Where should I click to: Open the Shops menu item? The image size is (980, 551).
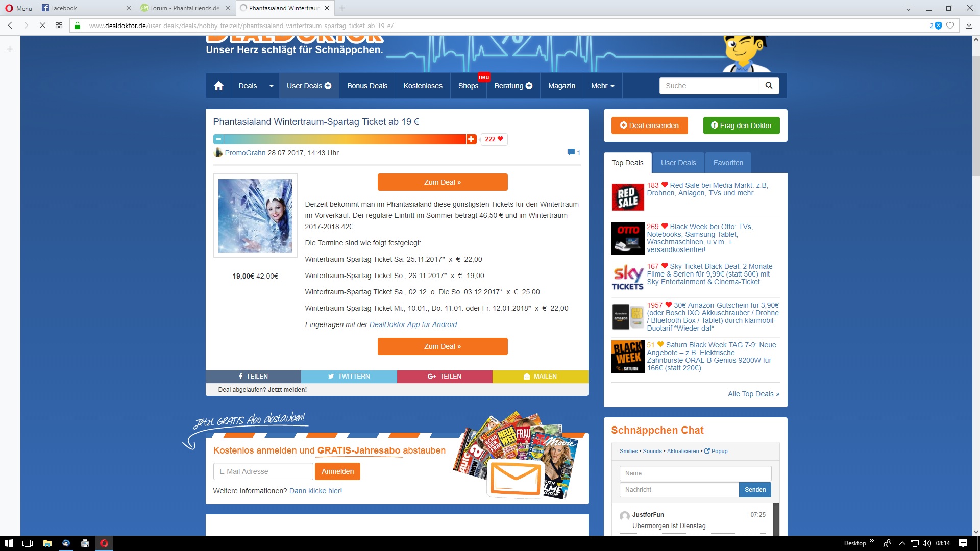(x=468, y=86)
